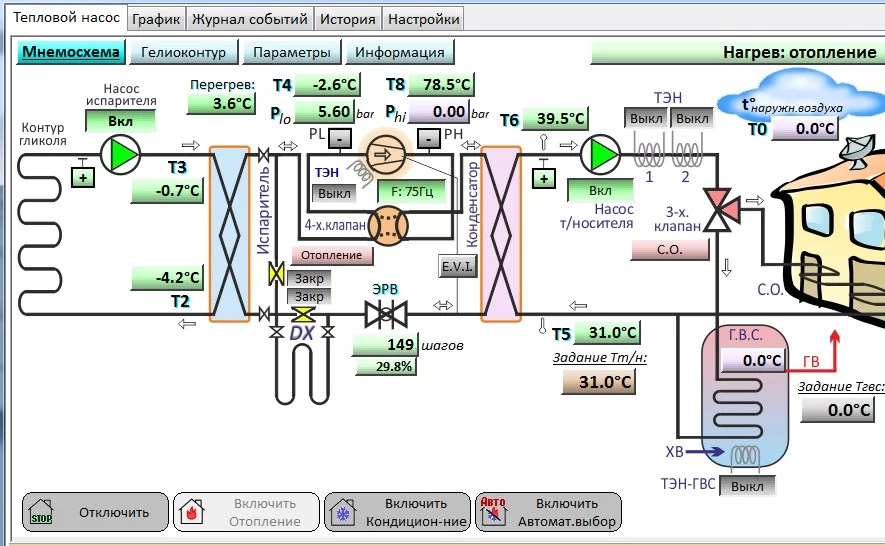
Task: Toggle the upper Закр valve state
Action: tap(309, 278)
